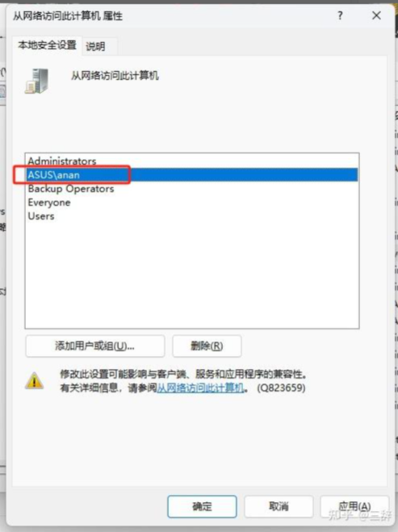
Task: Select the ASUS\anan entry
Action: click(191, 174)
